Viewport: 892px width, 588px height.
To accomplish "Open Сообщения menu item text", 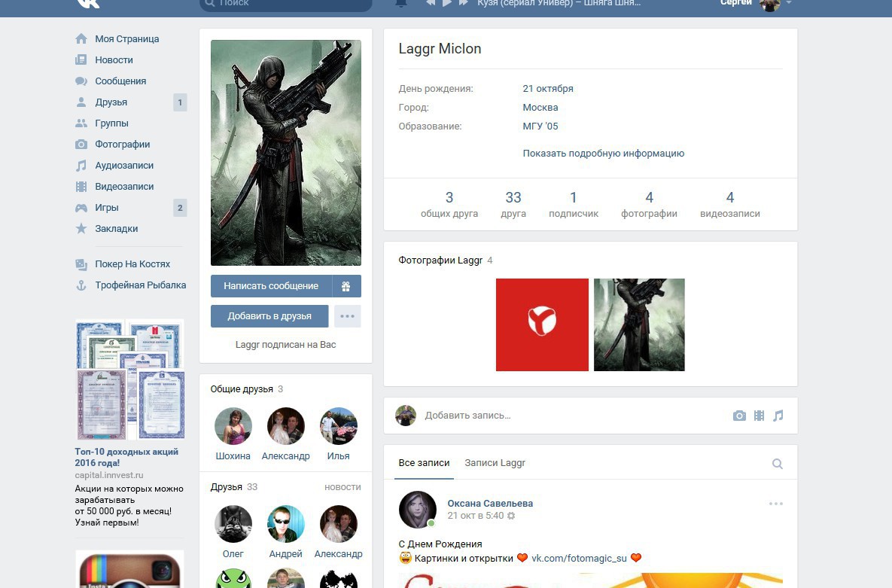I will pyautogui.click(x=120, y=81).
